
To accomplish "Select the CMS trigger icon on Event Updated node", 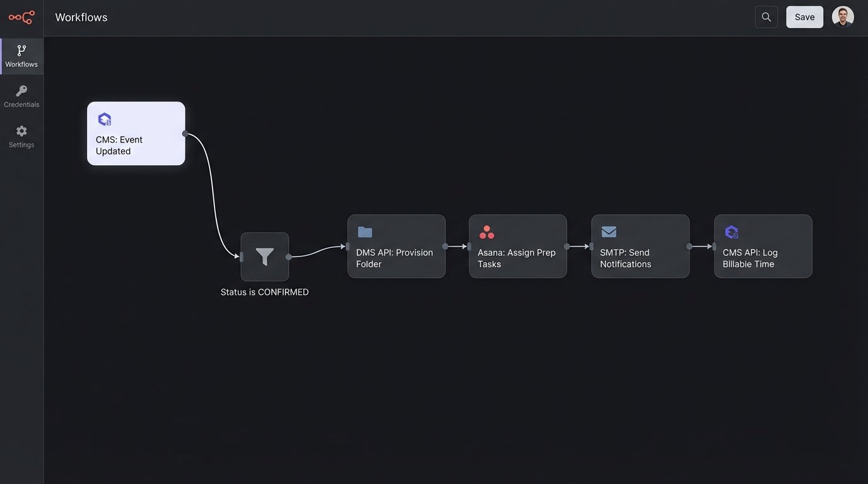I will click(104, 119).
